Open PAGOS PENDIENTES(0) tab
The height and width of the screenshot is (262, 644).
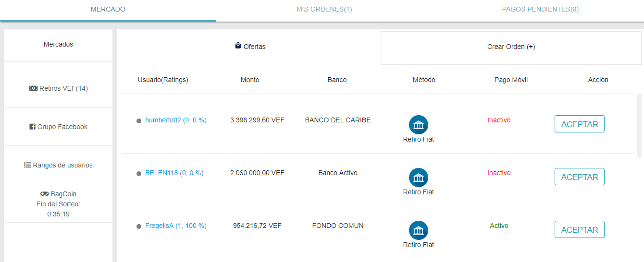point(540,10)
